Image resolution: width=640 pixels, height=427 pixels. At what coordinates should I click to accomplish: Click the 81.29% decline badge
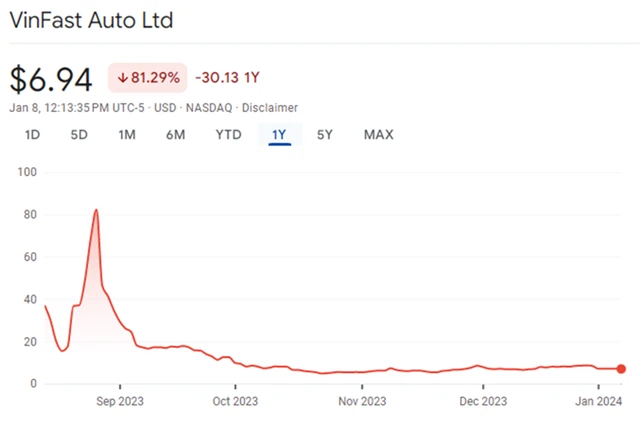[146, 78]
